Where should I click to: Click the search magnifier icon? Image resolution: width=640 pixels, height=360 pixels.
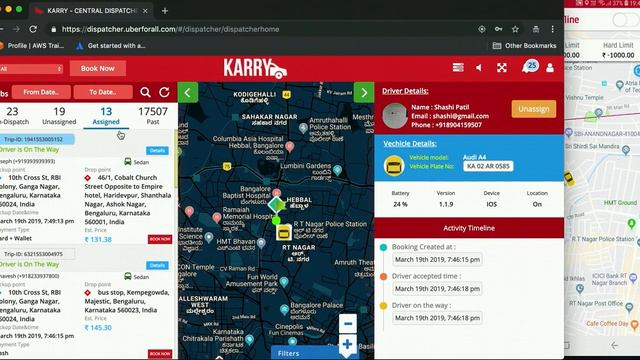coord(145,92)
